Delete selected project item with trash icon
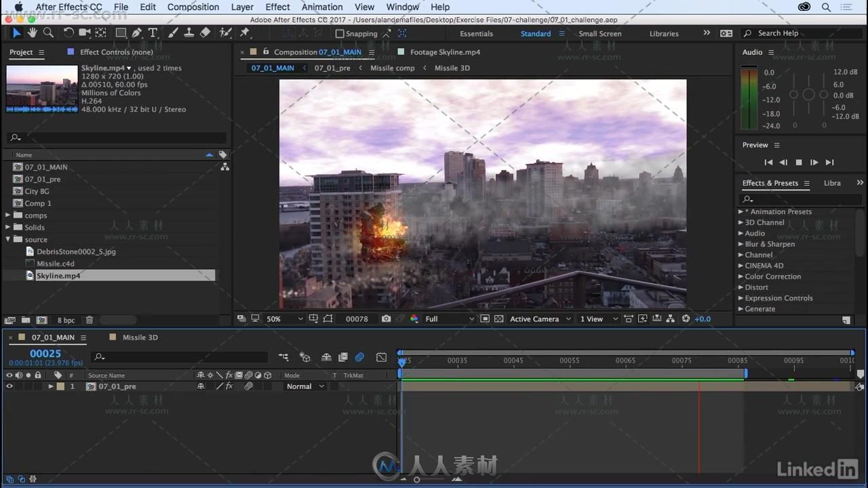This screenshot has width=868, height=488. tap(90, 320)
